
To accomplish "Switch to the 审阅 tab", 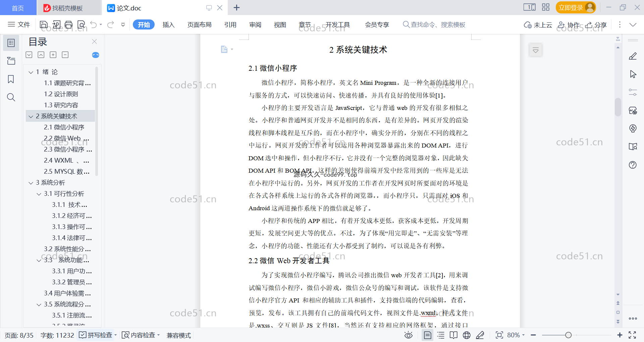I will (x=255, y=24).
